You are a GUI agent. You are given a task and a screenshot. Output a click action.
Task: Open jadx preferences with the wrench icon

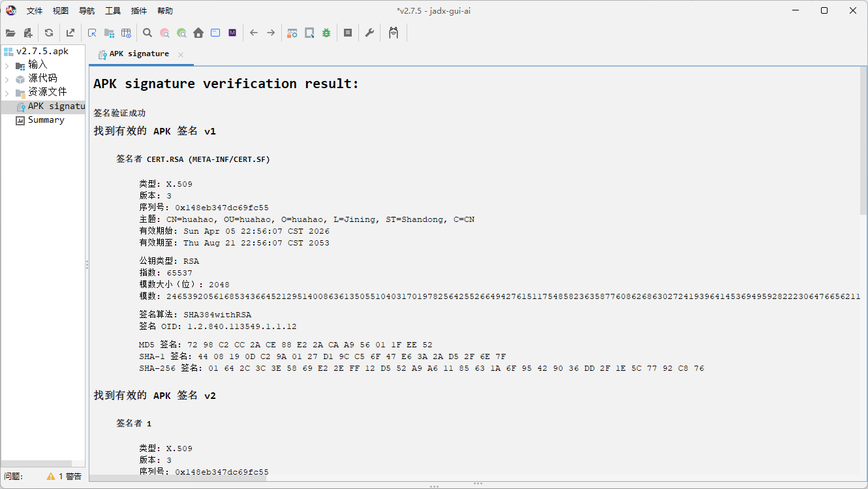369,32
